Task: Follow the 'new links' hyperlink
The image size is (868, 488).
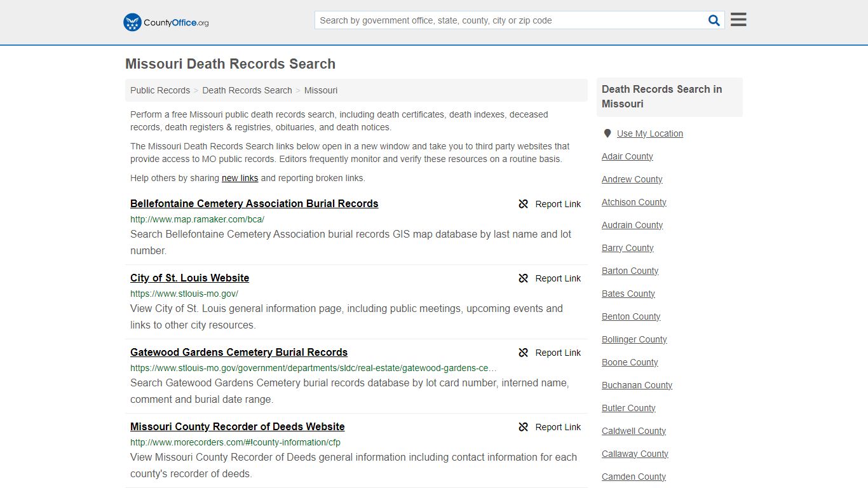Action: click(x=240, y=178)
